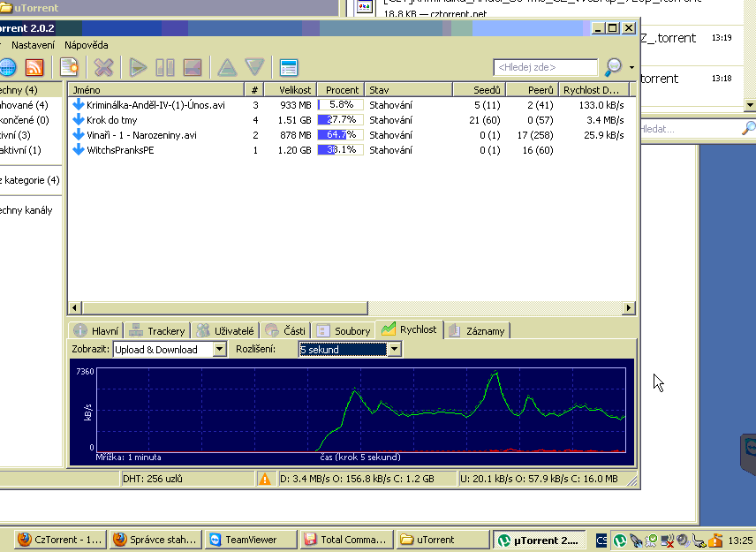Image resolution: width=756 pixels, height=552 pixels.
Task: Open the uTorrent folder taskbar button
Action: 442,540
